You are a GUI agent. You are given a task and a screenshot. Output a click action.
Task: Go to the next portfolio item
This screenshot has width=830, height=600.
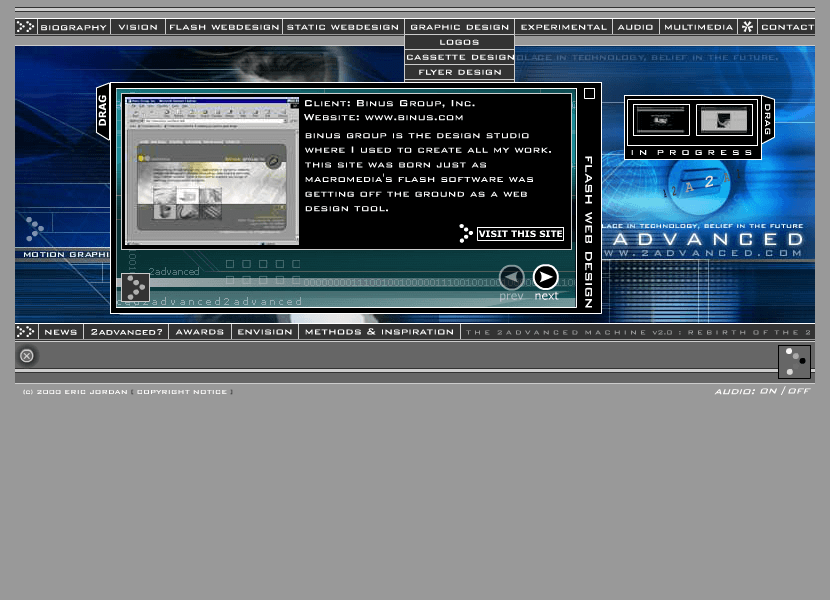(x=546, y=277)
